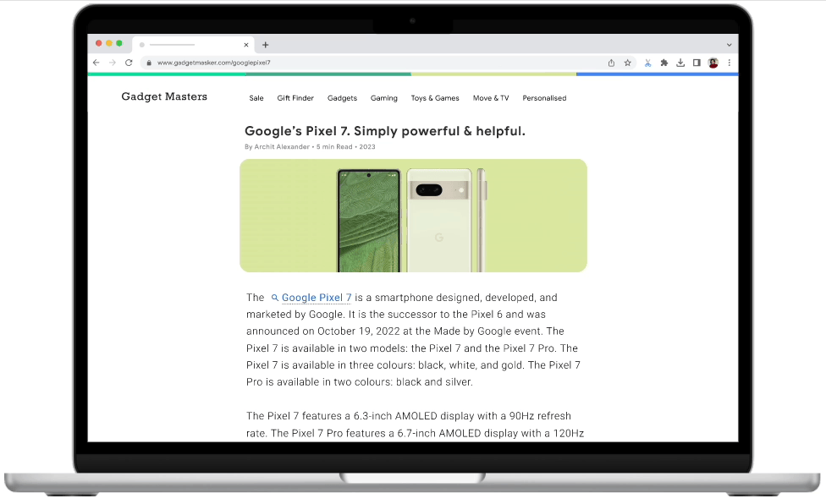Open the Gift Finder menu item
Screen dimensions: 826x504
[x=295, y=98]
